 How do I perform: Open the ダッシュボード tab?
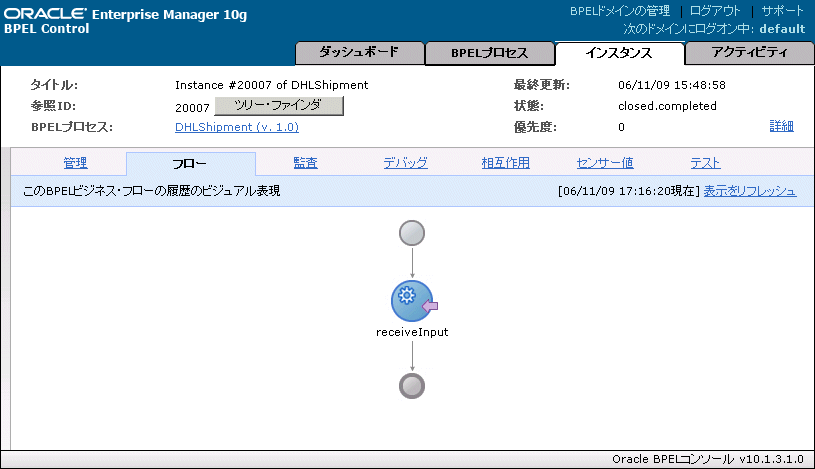[359, 53]
